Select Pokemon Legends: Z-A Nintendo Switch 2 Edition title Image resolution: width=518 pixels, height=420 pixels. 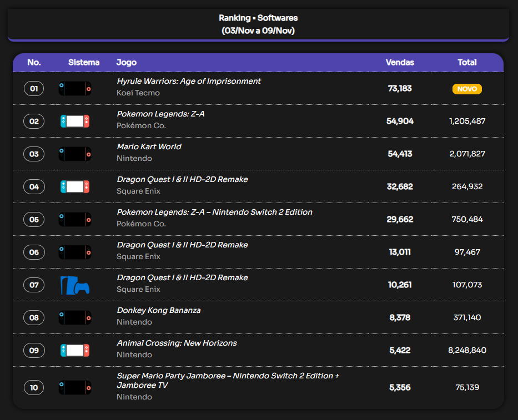(x=215, y=212)
